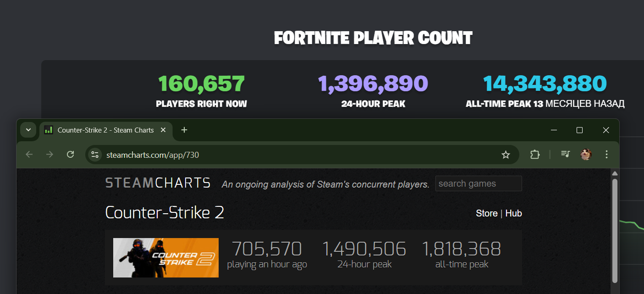The width and height of the screenshot is (644, 294).
Task: Maximize the Chrome window
Action: (x=579, y=130)
